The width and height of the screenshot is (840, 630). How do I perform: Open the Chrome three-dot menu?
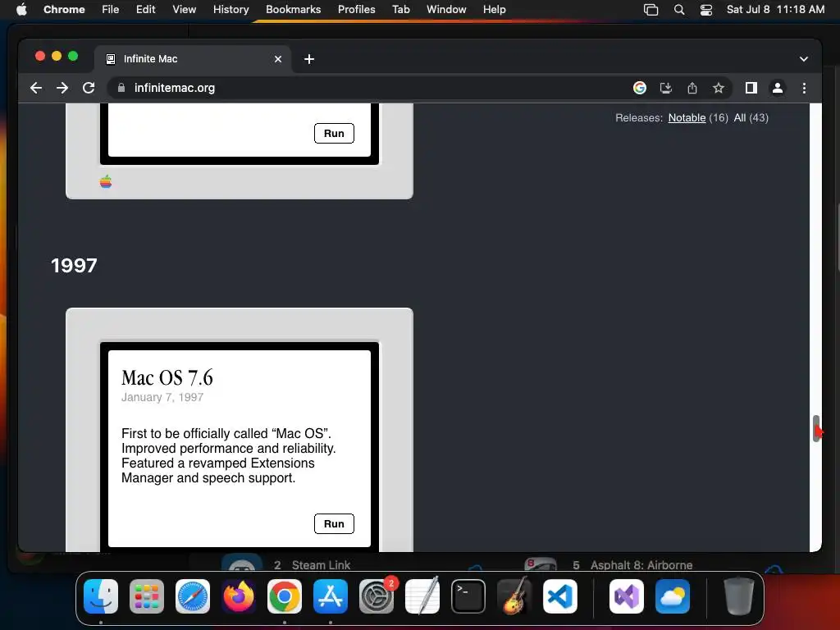point(804,88)
